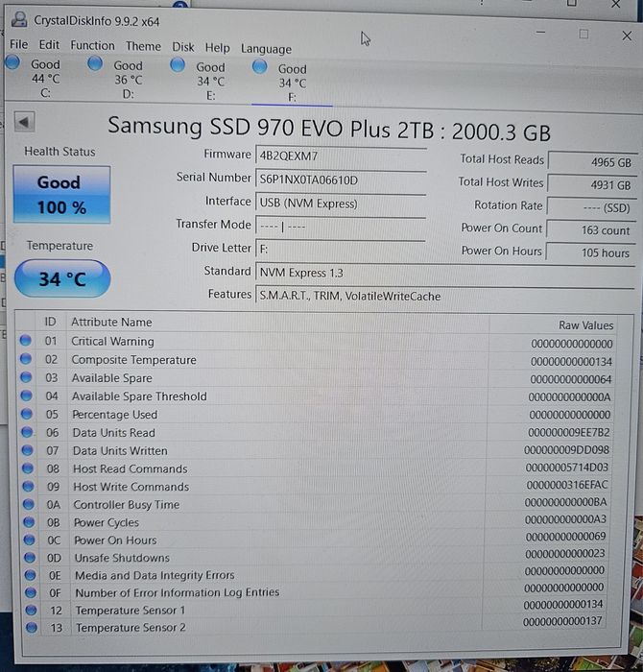Select the Controller Busy Time attribute name
643x672 pixels.
click(x=127, y=504)
